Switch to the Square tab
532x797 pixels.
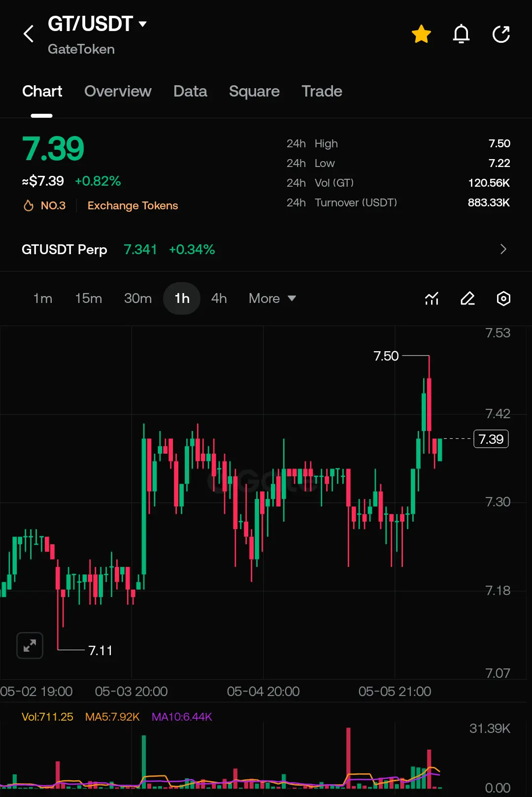254,92
